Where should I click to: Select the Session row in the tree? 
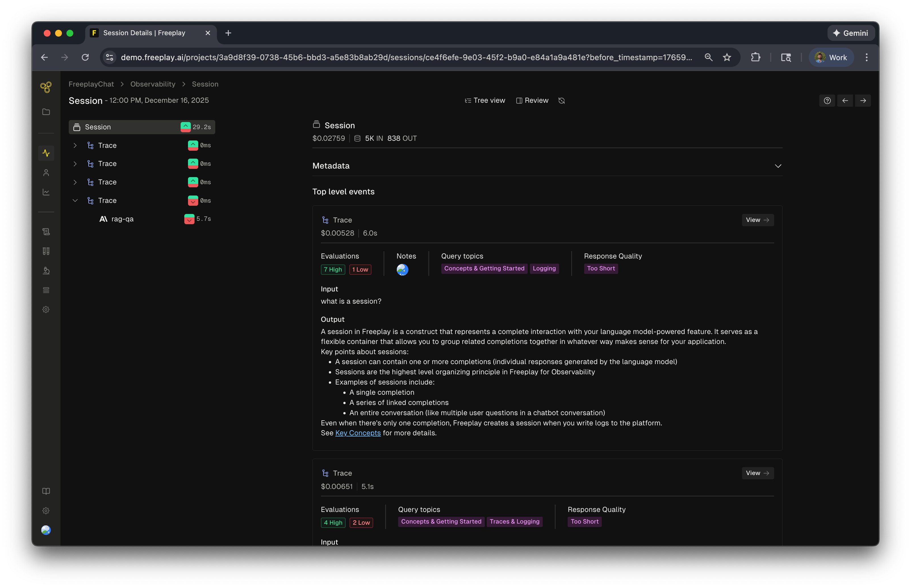[142, 127]
